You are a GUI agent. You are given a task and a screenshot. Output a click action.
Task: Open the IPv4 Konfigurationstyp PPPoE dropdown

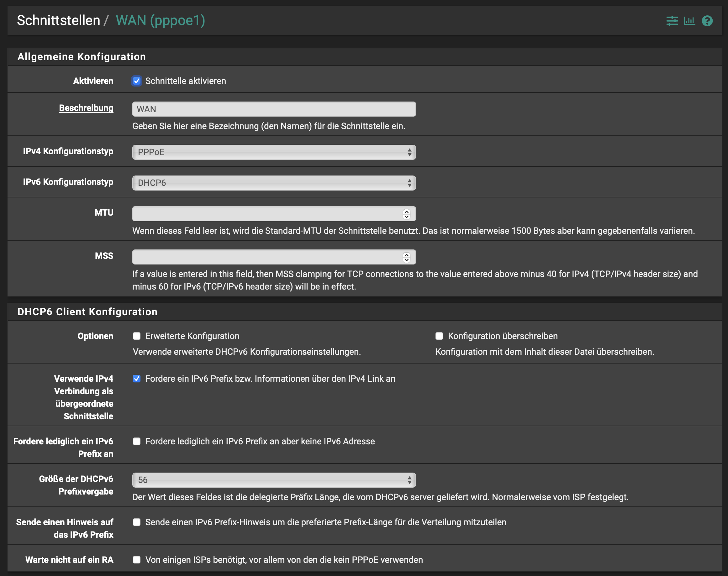coord(274,152)
